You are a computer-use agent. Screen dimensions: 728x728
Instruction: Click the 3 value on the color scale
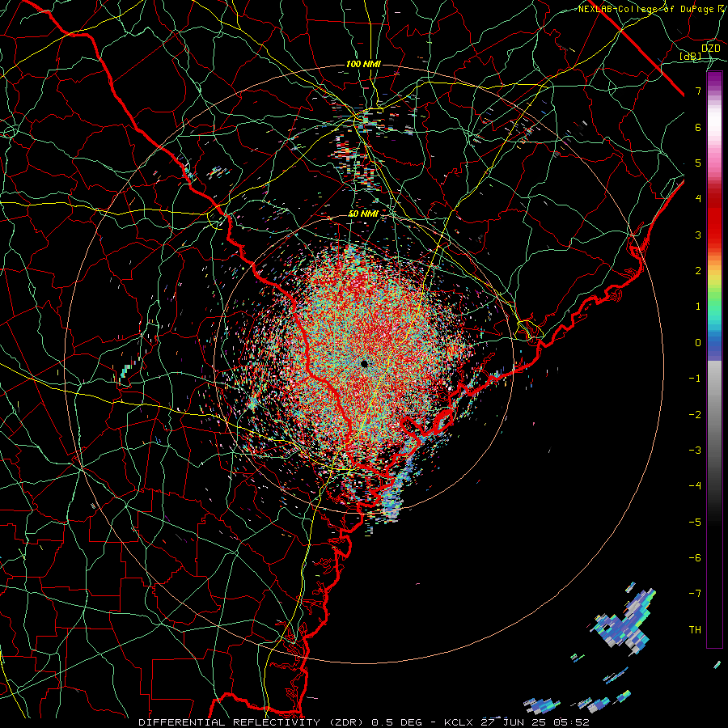coord(698,235)
